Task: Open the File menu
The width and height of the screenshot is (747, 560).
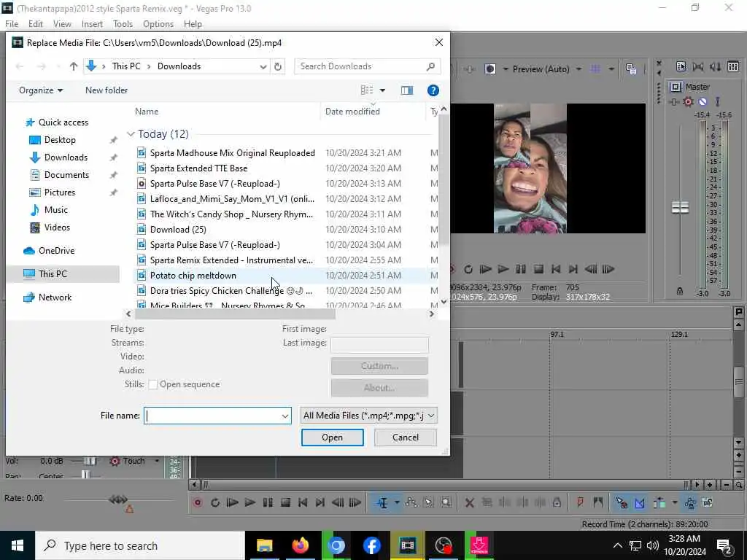Action: [x=12, y=24]
